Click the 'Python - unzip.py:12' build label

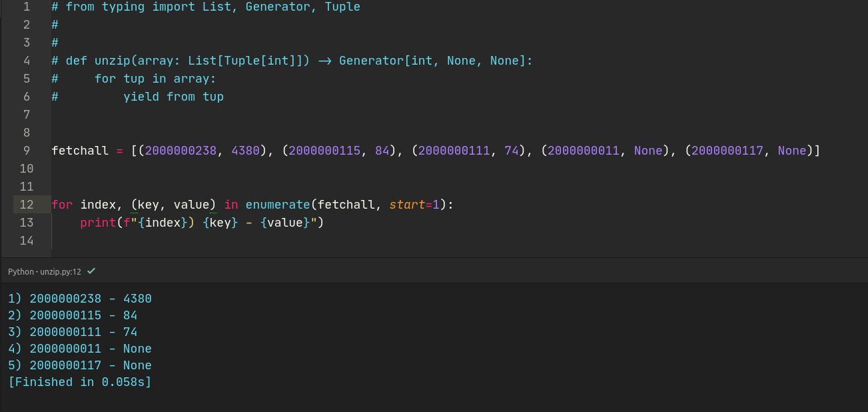point(45,272)
